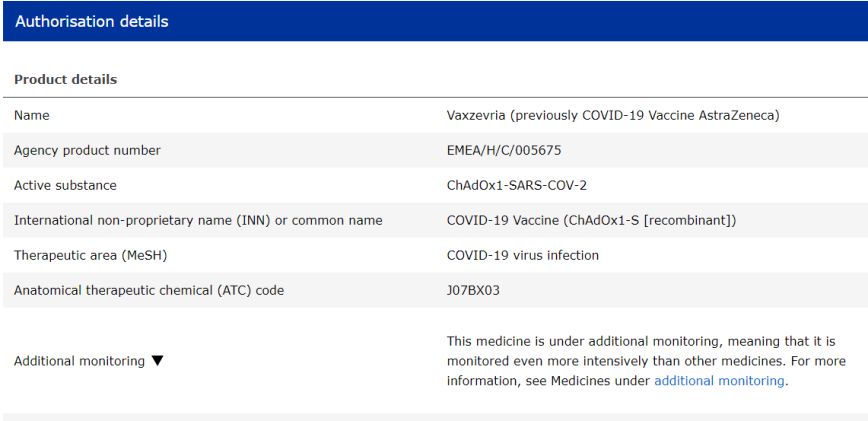This screenshot has height=421, width=868.
Task: Click the Active substance label
Action: 65,185
